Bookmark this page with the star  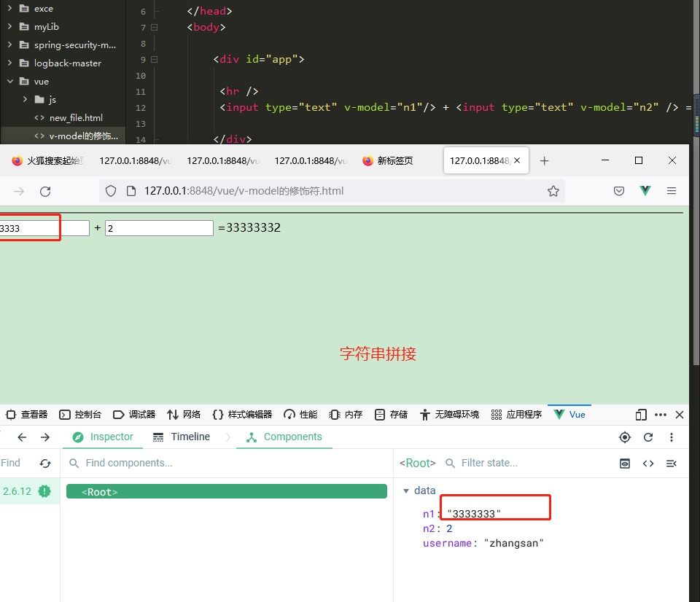(x=553, y=192)
